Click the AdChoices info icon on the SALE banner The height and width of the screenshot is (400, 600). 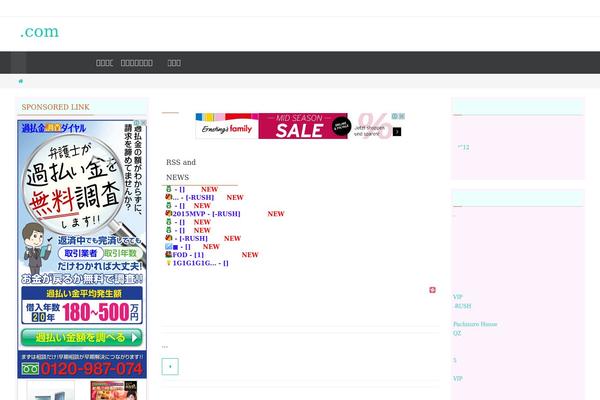coord(395,116)
